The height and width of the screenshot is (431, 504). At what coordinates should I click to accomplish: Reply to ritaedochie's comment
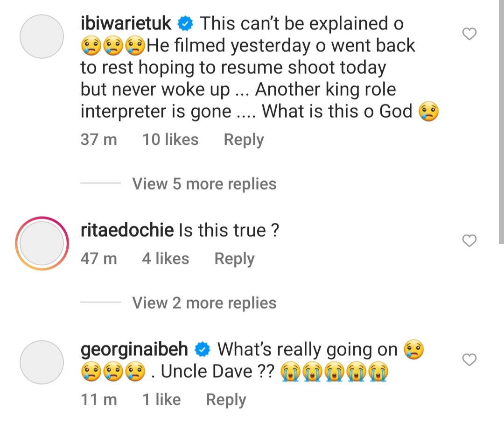pyautogui.click(x=234, y=259)
